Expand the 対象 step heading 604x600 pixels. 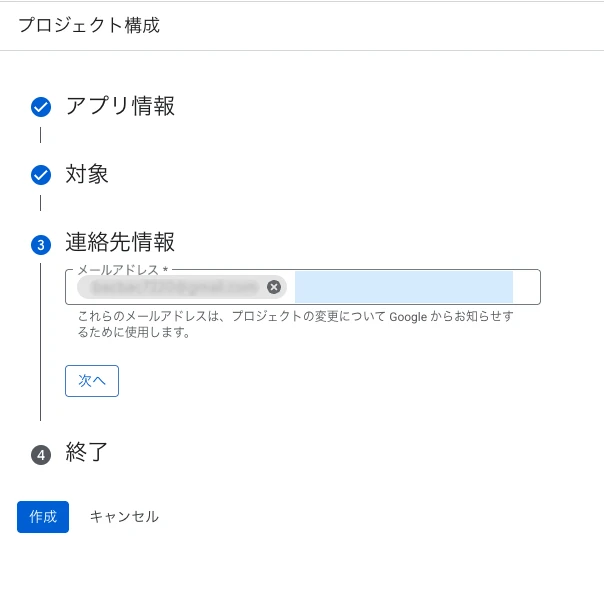click(87, 174)
